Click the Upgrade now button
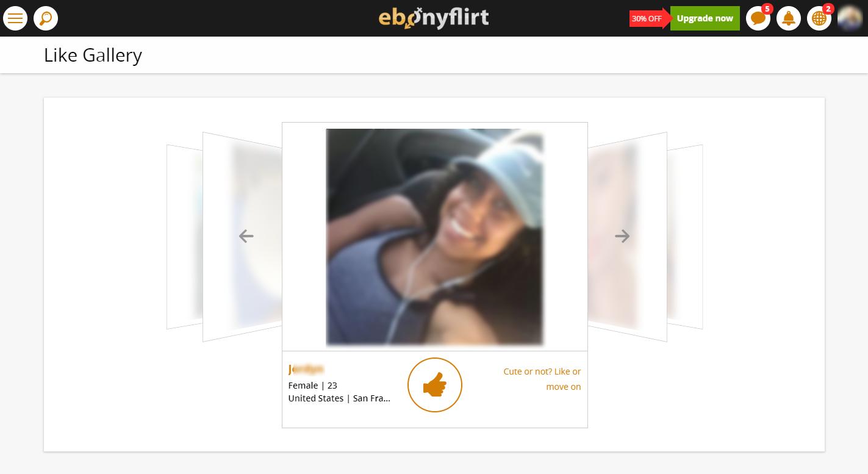The width and height of the screenshot is (868, 474). click(x=705, y=18)
